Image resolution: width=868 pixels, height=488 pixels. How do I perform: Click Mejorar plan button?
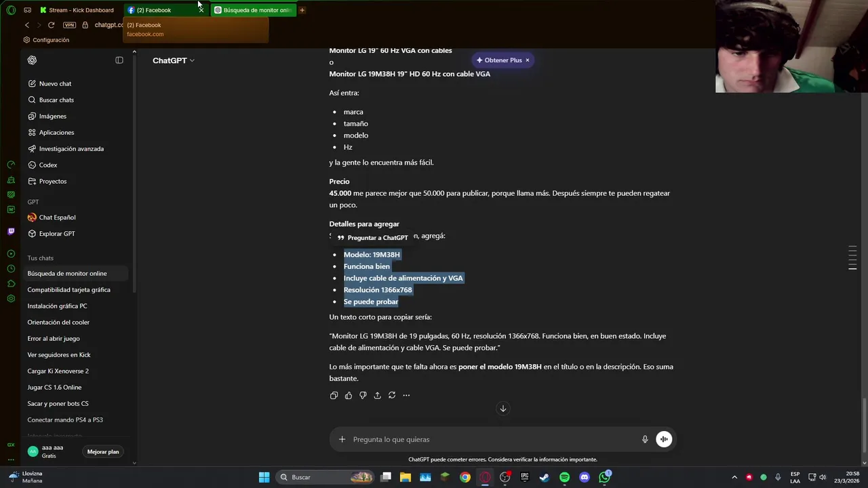[103, 451]
